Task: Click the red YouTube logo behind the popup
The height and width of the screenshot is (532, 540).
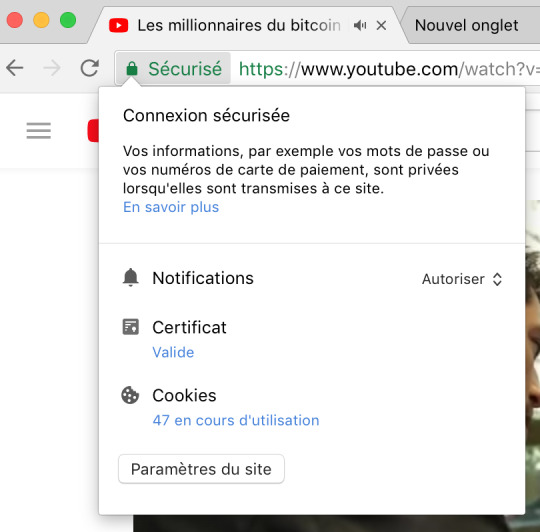Action: 93,131
